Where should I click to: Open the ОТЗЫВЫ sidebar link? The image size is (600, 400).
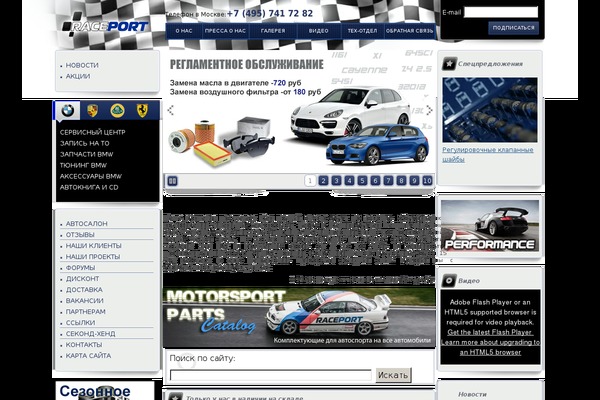80,235
